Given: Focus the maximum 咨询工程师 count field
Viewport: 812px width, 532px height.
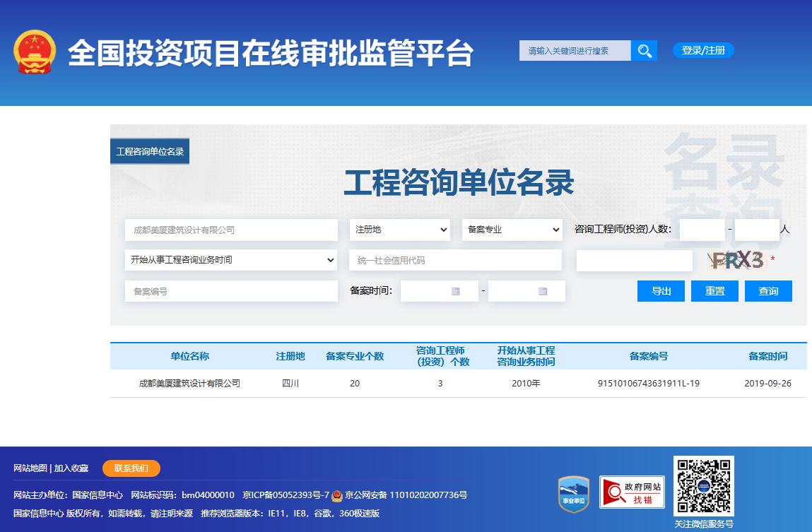Looking at the screenshot, I should 757,230.
